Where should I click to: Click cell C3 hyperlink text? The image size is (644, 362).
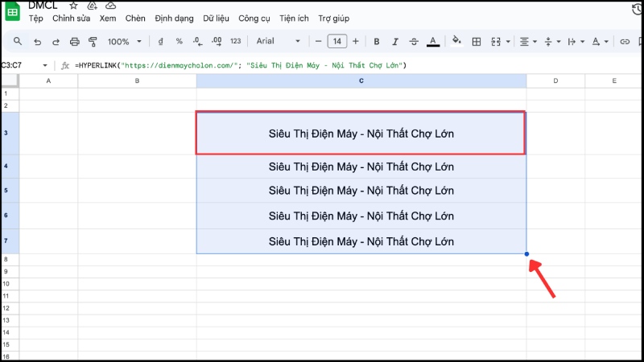point(361,134)
